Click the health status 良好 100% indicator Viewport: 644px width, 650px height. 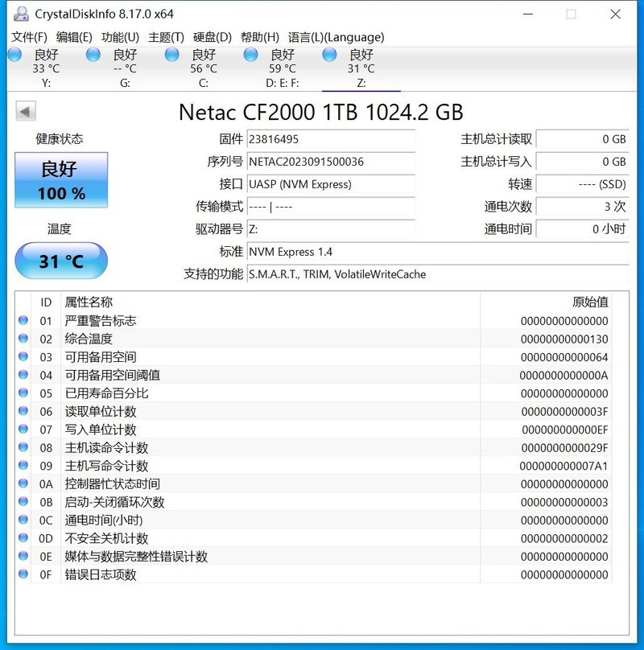(60, 179)
